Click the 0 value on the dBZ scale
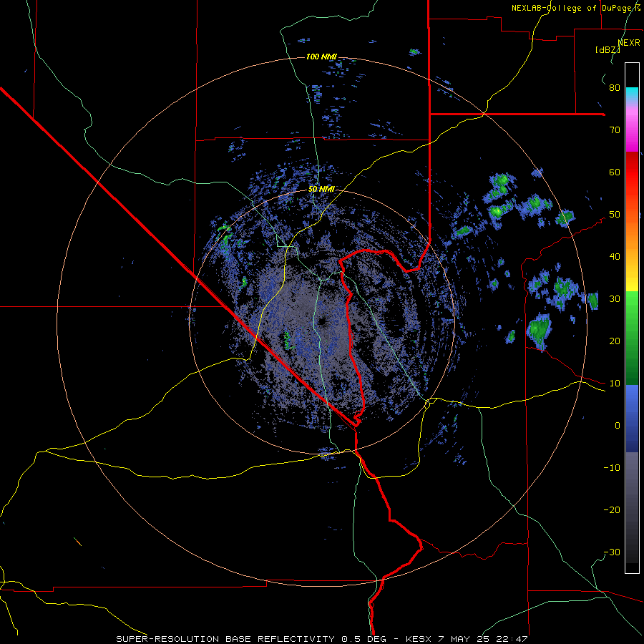This screenshot has width=644, height=644. [618, 426]
